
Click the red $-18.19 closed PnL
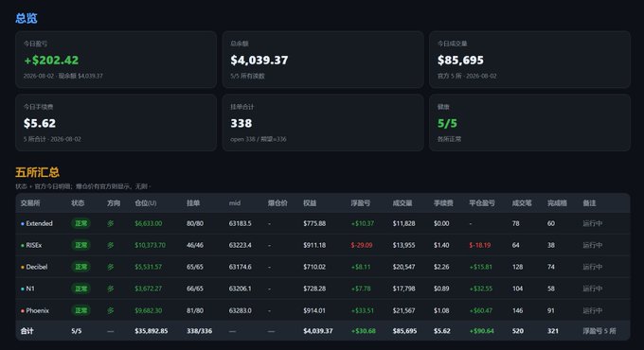[480, 245]
